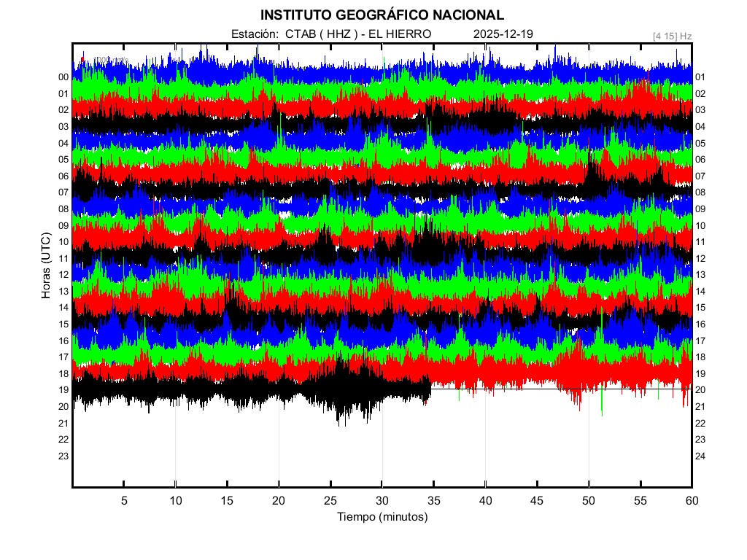Click the empty plot area at hour 22
747x560 pixels.
click(x=382, y=440)
